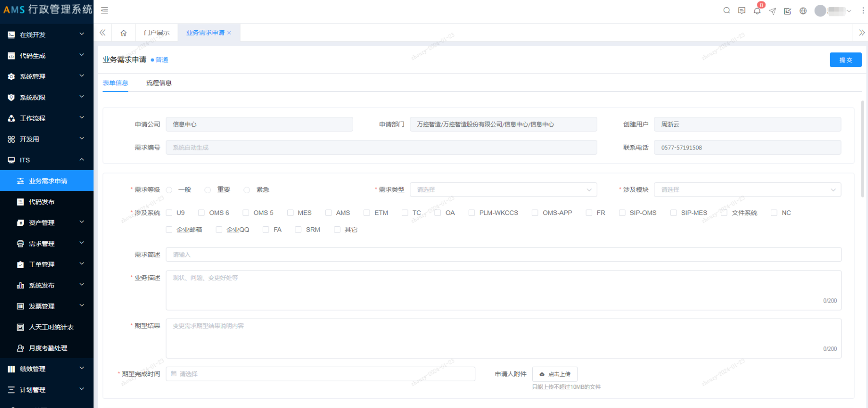The image size is (868, 408).
Task: Expand the 需求管理 submenu chevron
Action: pyautogui.click(x=82, y=243)
